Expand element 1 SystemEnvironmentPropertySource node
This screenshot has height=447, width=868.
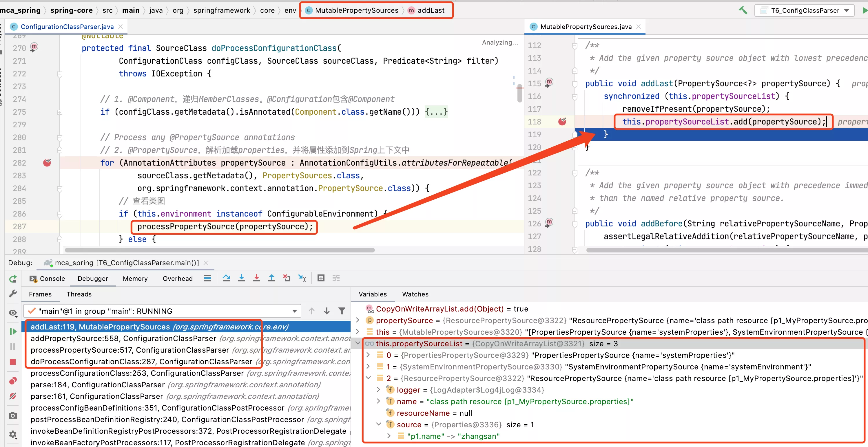click(368, 367)
